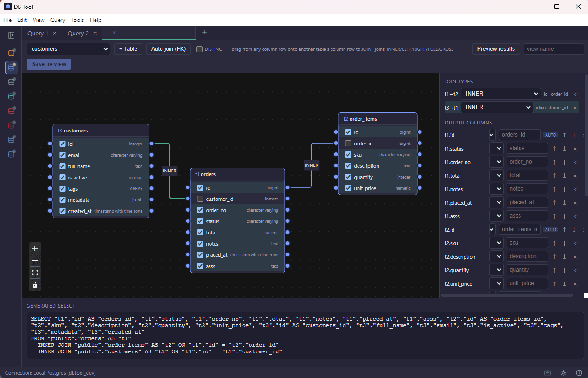The height and width of the screenshot is (378, 588).
Task: Uncheck email in customers table
Action: tap(62, 155)
